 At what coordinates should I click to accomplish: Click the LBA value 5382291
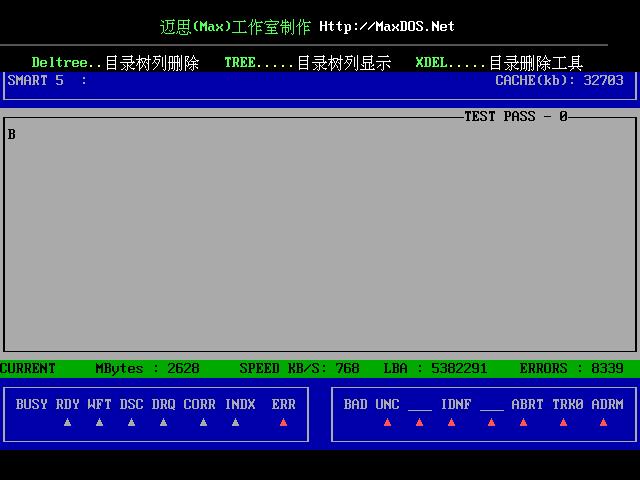click(x=459, y=368)
